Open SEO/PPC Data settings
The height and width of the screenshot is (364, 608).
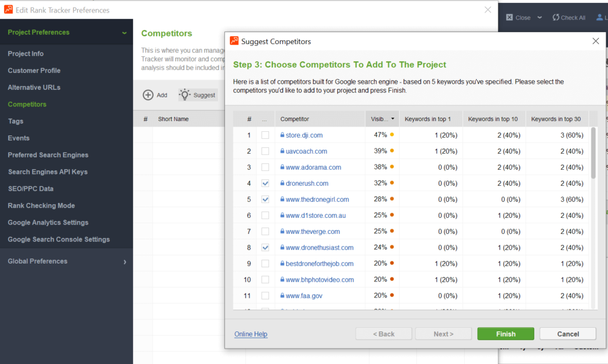click(31, 189)
